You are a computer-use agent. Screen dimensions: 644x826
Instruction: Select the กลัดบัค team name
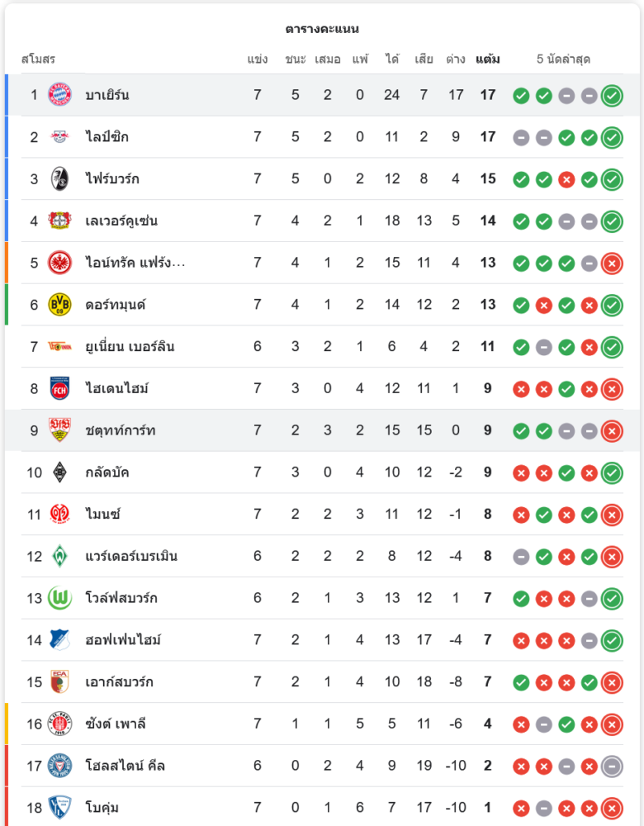click(107, 472)
